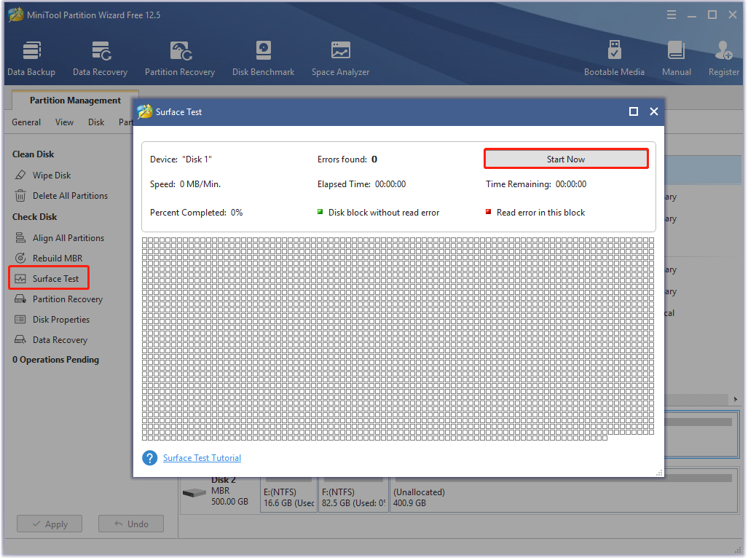
Task: Click the Speed 0 MB/Min. readout
Action: click(185, 184)
